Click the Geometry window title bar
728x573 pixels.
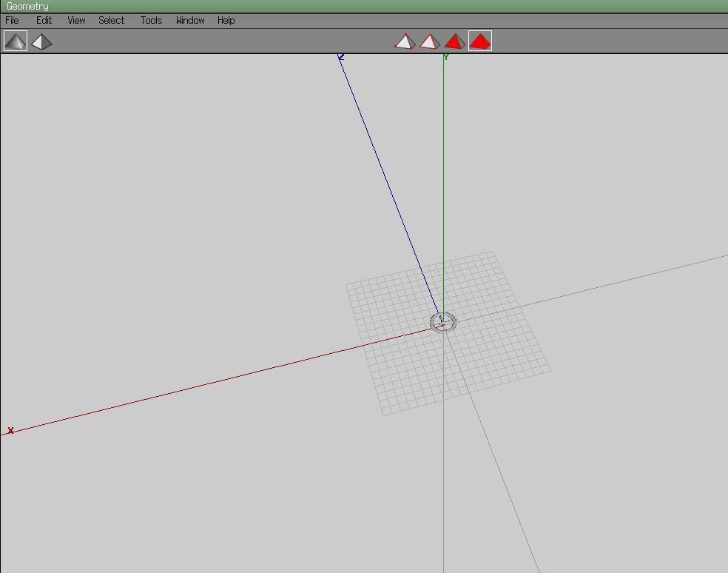point(364,6)
